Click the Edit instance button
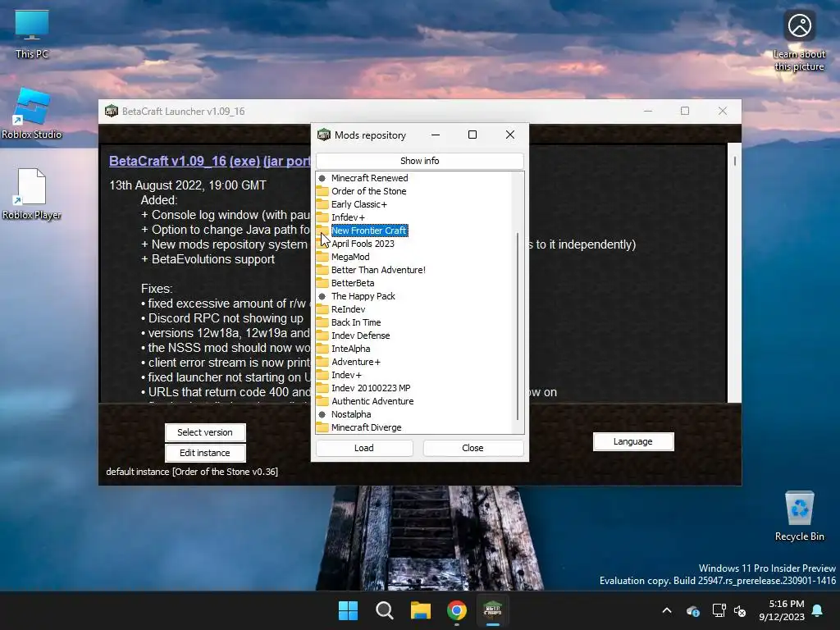The height and width of the screenshot is (630, 840). [205, 453]
